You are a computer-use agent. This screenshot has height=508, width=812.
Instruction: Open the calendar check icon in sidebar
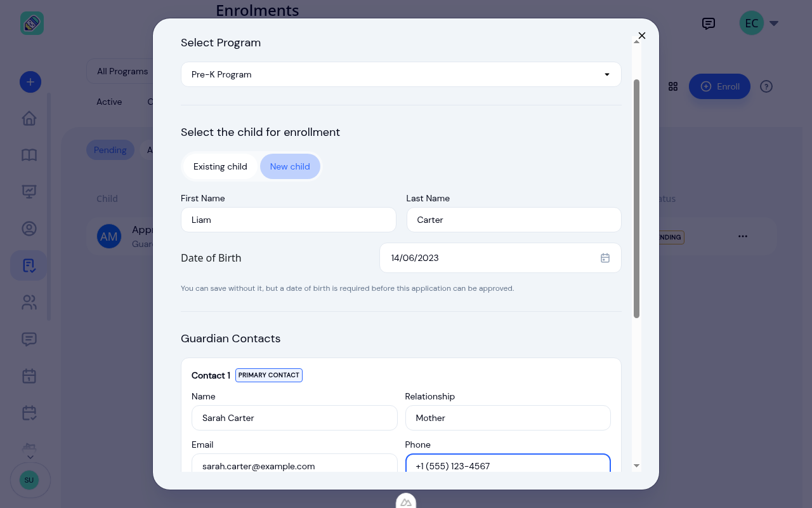[x=29, y=413]
